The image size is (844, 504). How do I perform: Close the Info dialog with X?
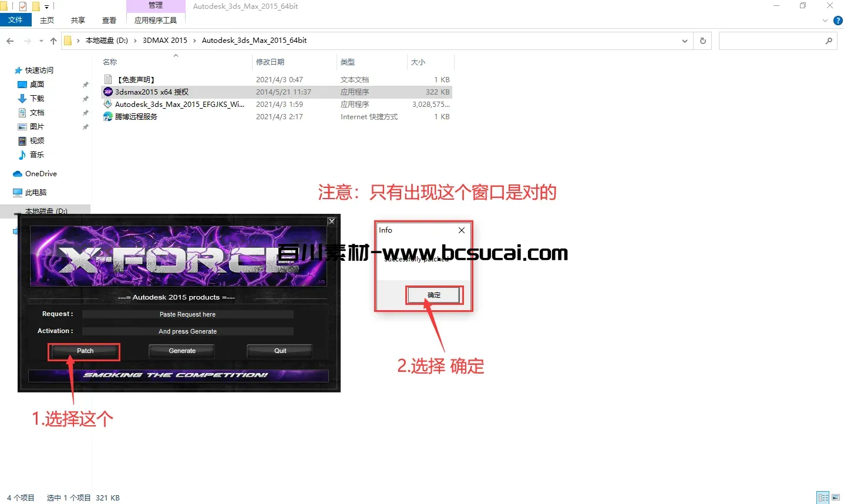pos(462,230)
